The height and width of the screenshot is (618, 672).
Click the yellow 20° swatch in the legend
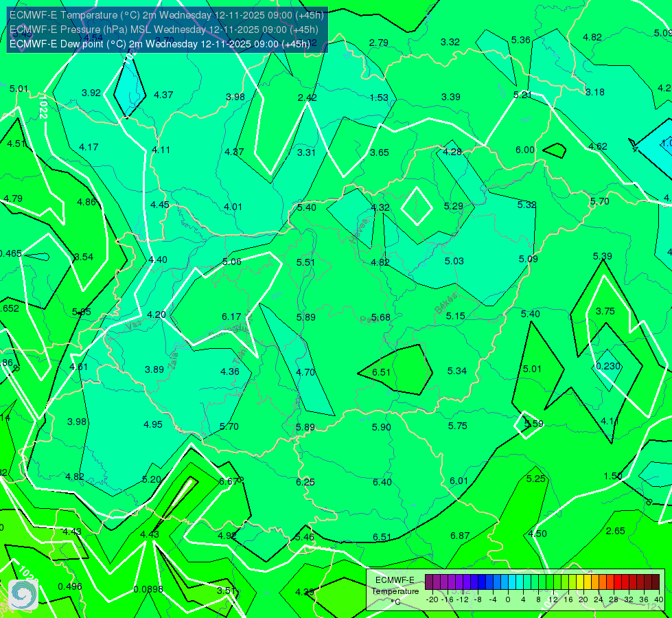point(580,582)
